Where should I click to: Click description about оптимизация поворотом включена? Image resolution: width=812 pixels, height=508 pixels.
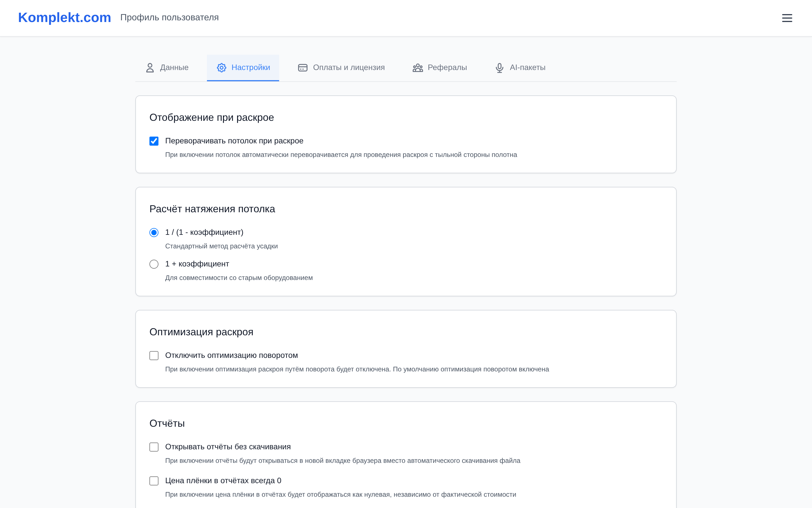click(x=357, y=369)
